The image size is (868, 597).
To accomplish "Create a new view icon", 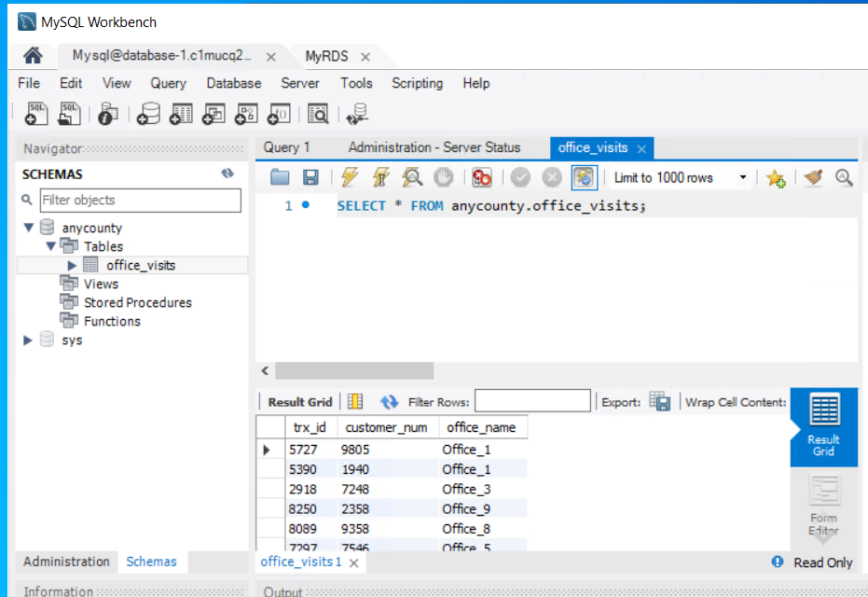I will (x=214, y=114).
